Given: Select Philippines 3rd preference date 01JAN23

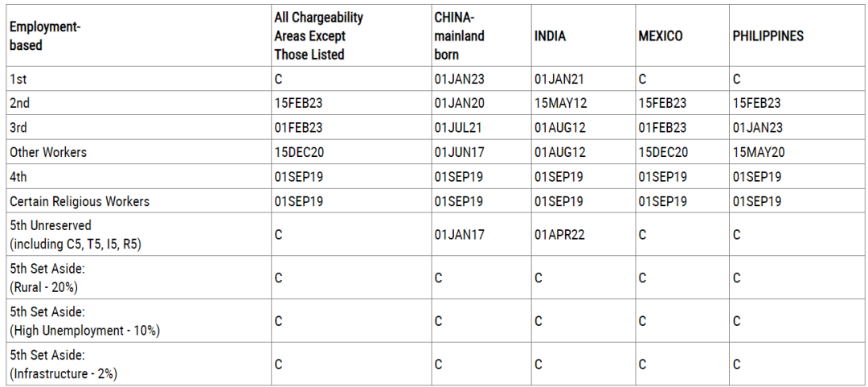Looking at the screenshot, I should [x=757, y=127].
